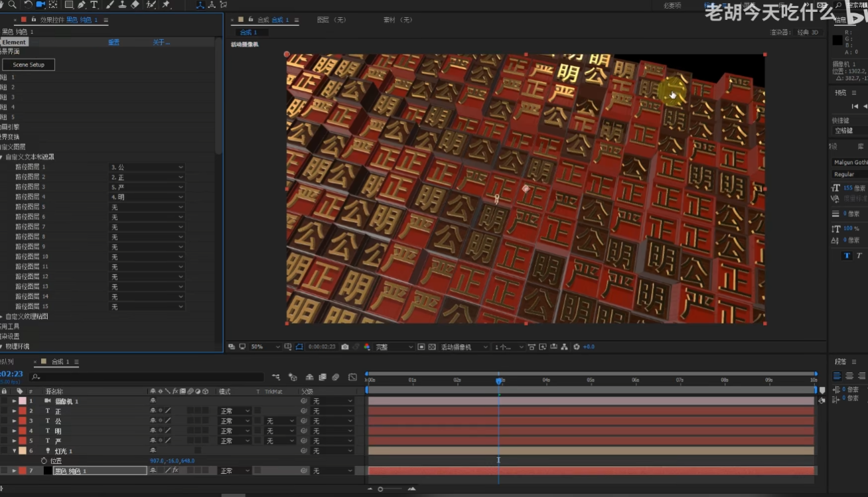Screen dimensions: 868x497
Task: Activate the Unified Camera tool
Action: (40, 5)
